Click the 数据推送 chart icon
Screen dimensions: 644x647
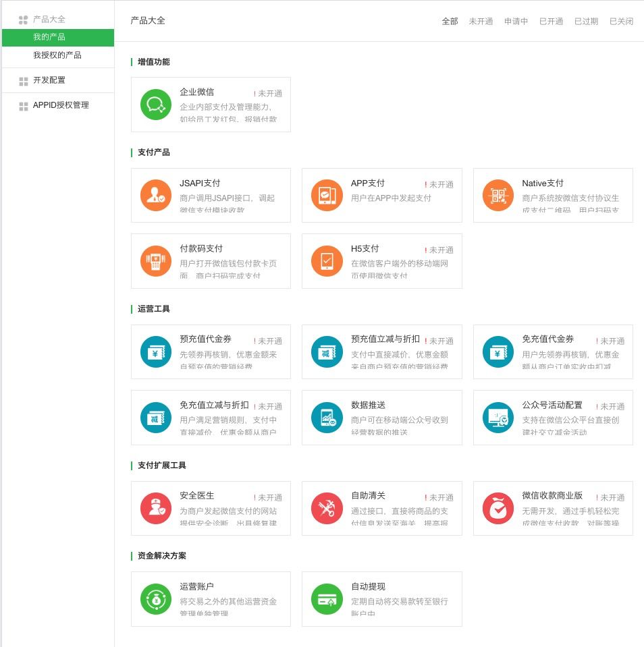[327, 418]
